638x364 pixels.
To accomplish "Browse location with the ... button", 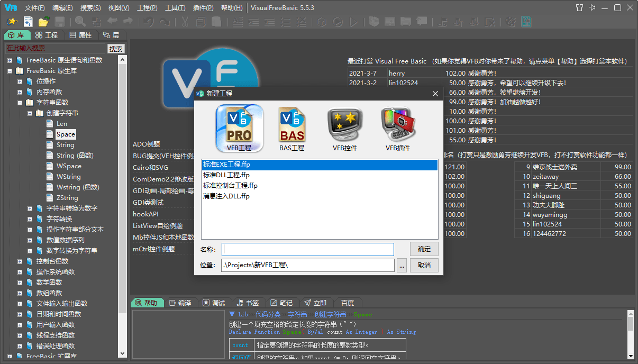I will (400, 265).
